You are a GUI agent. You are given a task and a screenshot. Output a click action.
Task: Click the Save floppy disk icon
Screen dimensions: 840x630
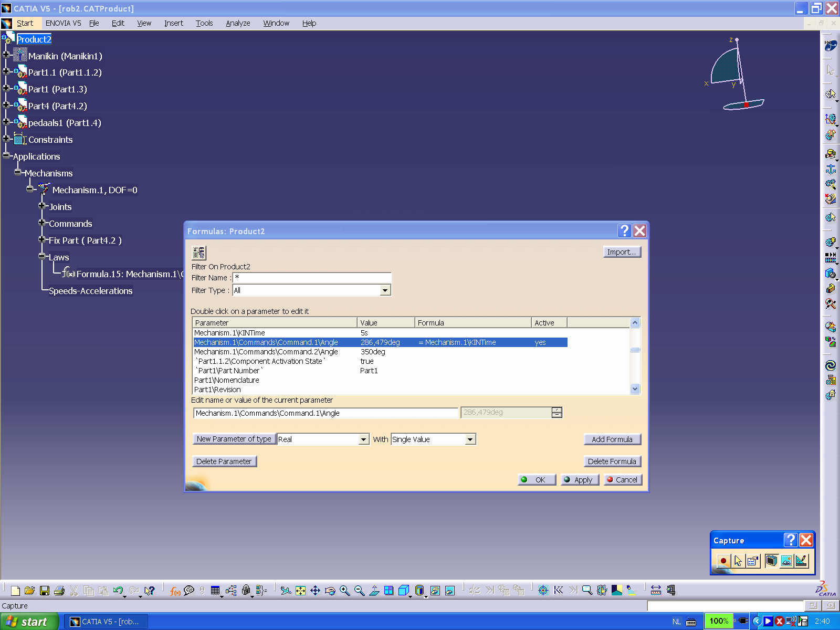tap(45, 591)
